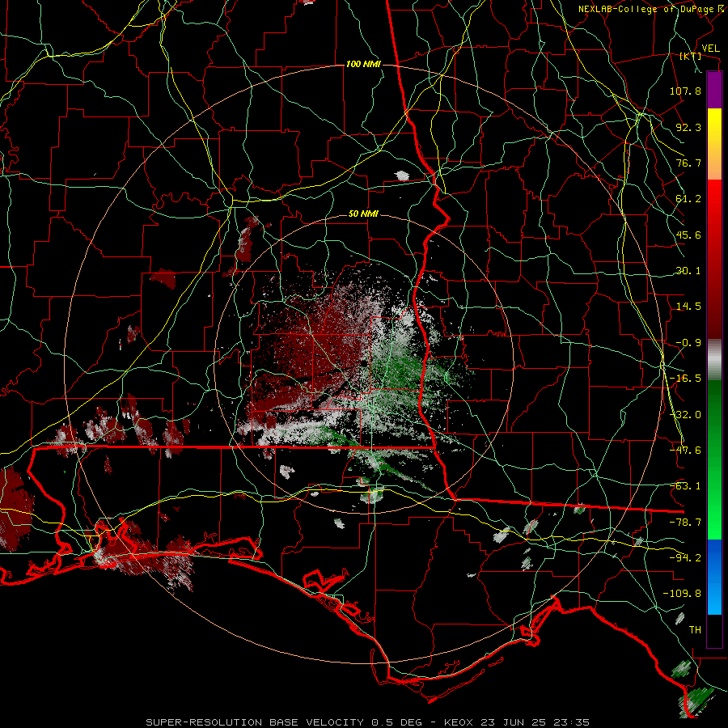Pick the gray near-zero segment of the color bar
This screenshot has height=728, width=728.
714,360
